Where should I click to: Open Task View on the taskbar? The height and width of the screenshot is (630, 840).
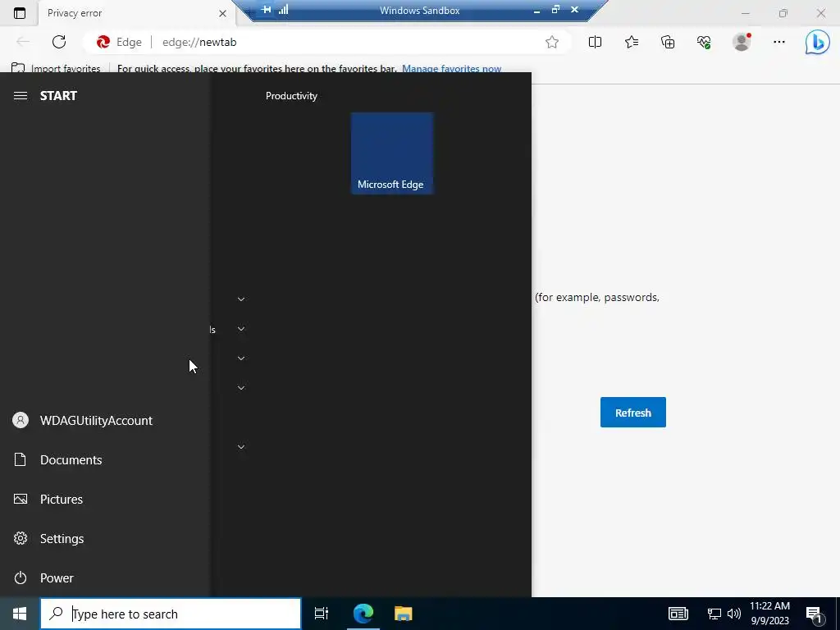pos(322,614)
